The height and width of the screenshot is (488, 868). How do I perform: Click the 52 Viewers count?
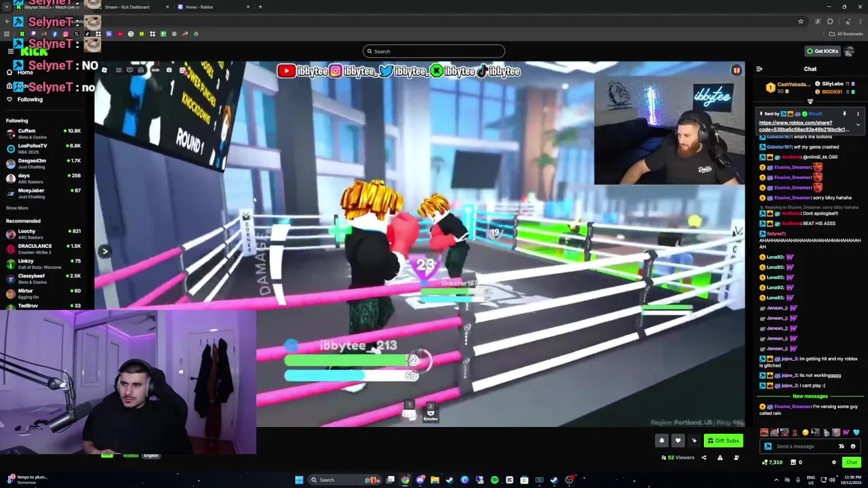pos(678,457)
